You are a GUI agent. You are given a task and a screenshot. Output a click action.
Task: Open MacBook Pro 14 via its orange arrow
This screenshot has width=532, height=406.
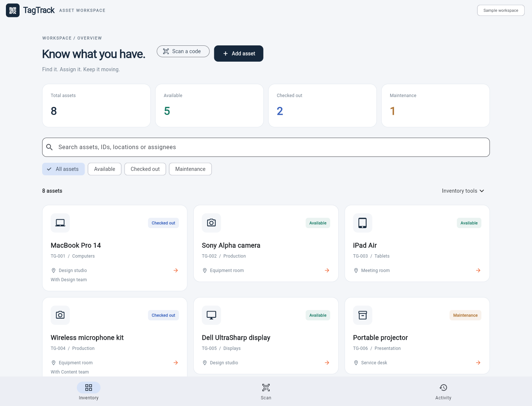pyautogui.click(x=176, y=271)
